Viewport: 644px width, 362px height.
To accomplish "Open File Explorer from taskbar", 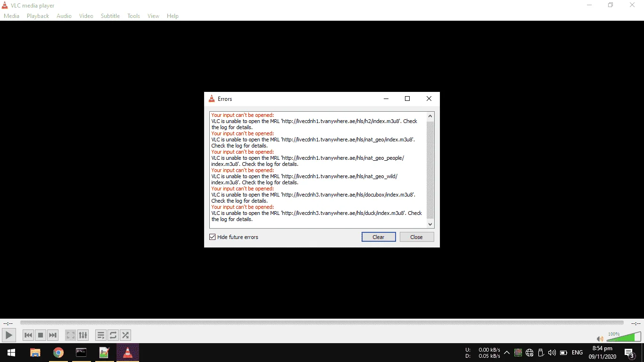I will pyautogui.click(x=35, y=353).
